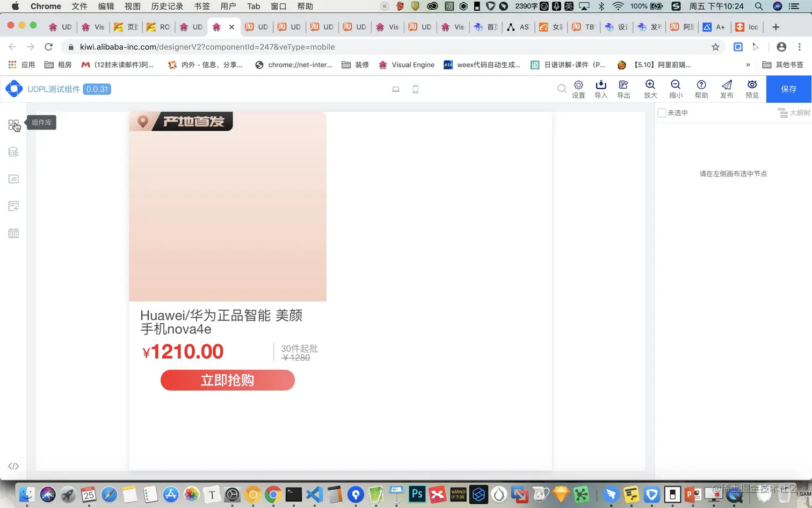Click 发布 publish icon
This screenshot has height=508, width=812.
(x=727, y=89)
